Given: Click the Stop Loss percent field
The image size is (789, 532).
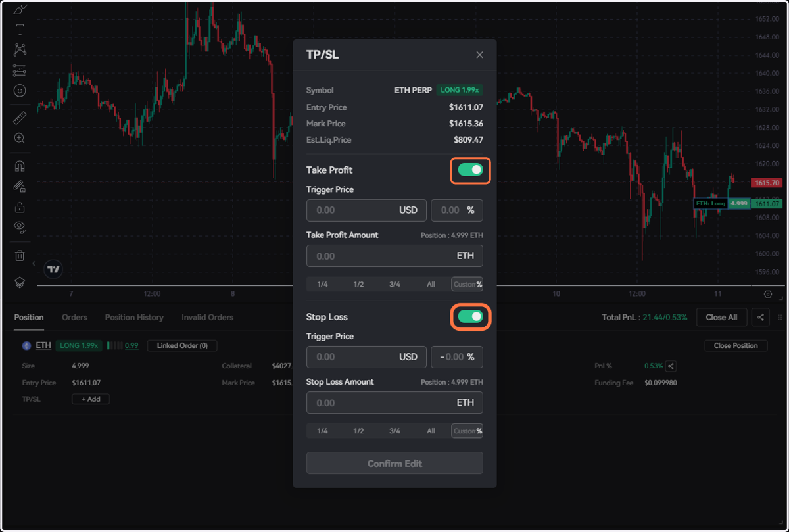Looking at the screenshot, I should click(457, 357).
